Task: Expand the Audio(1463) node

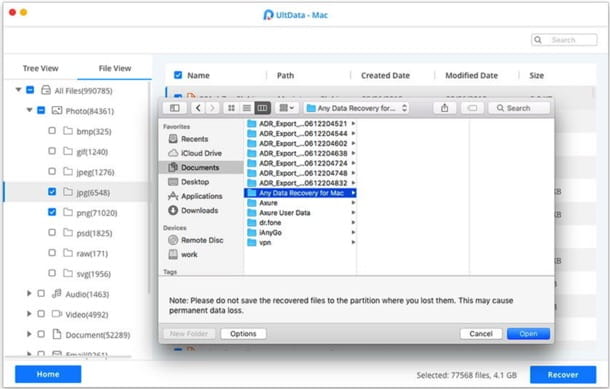Action: pyautogui.click(x=29, y=293)
